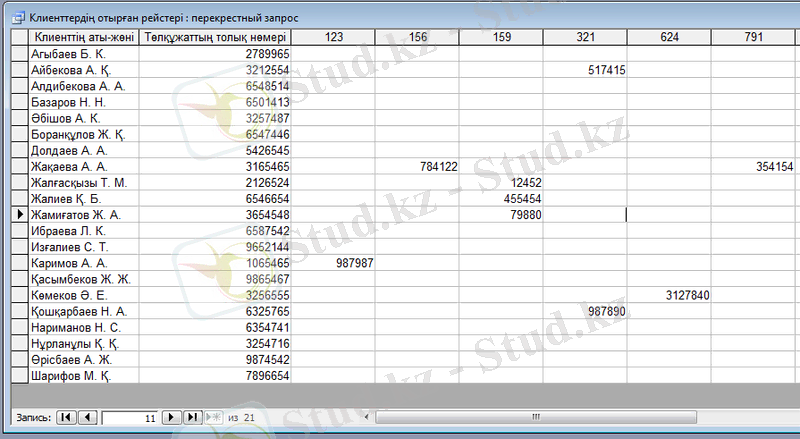Select the 159 column header

pos(501,37)
